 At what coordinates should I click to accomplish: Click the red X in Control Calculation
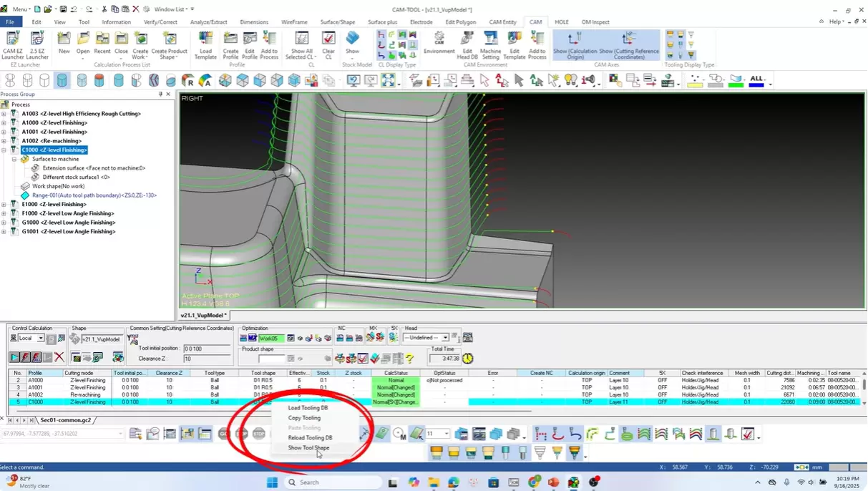tap(59, 356)
